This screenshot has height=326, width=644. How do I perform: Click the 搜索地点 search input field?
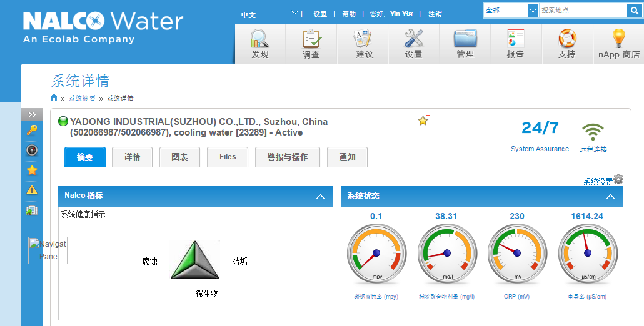[x=582, y=11]
